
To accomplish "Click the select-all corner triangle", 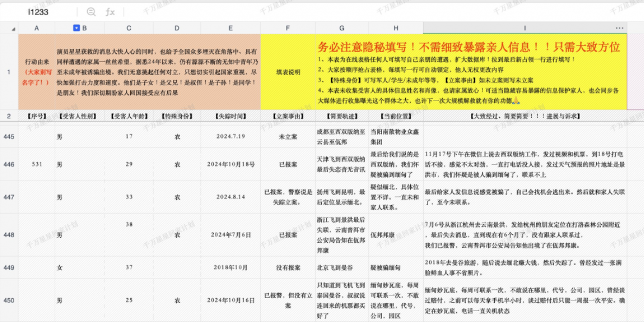I will coord(14,29).
